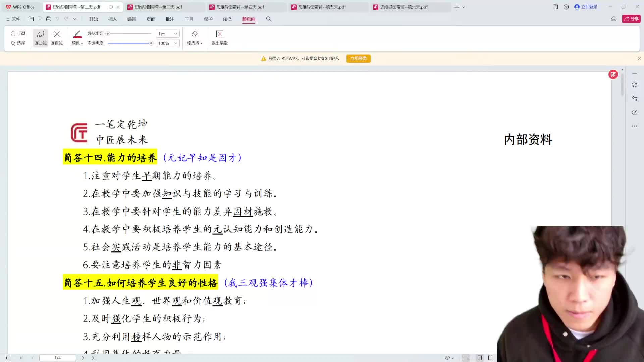Click the 立即登录 login button
644x362 pixels.
tap(358, 58)
